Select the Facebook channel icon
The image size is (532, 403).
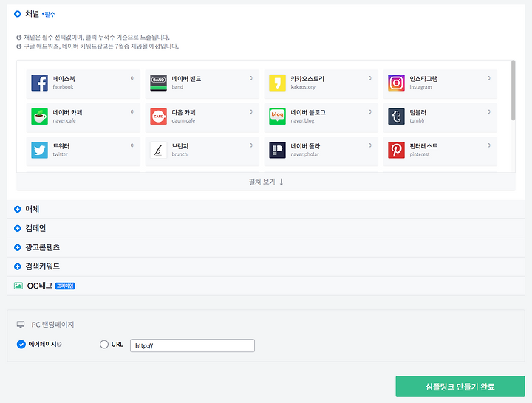pyautogui.click(x=40, y=83)
